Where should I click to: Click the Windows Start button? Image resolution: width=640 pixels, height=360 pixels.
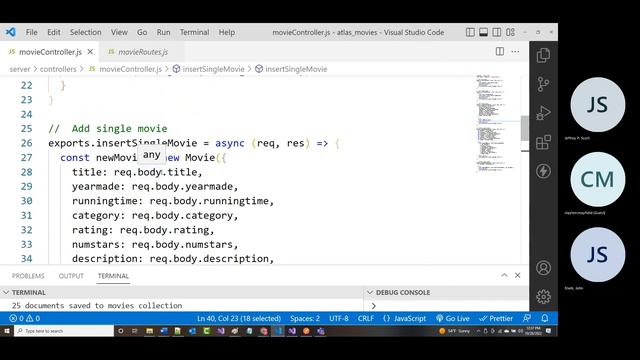tap(7, 331)
